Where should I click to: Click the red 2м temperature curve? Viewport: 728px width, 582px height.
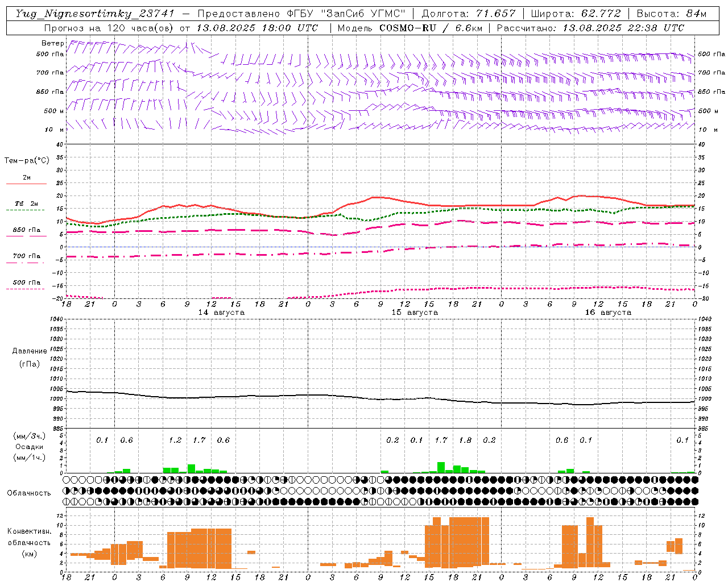tap(380, 198)
